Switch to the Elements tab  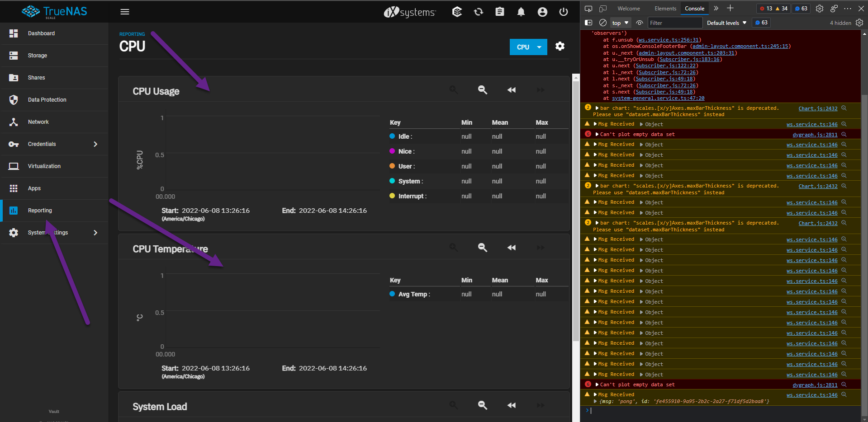tap(665, 9)
